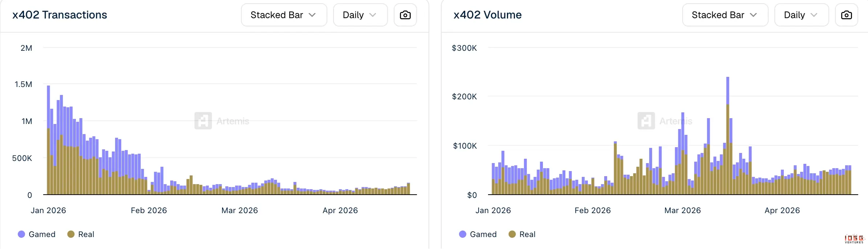Open Stacked Bar dropdown in x402 Transactions
The image size is (868, 249).
(x=284, y=15)
